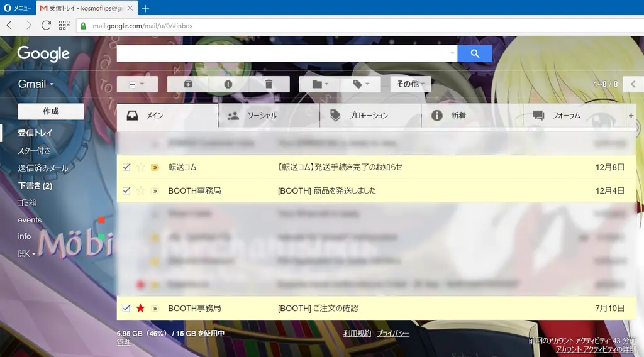Viewport: 644px width, 357px height.
Task: Open the info label
Action: point(25,236)
